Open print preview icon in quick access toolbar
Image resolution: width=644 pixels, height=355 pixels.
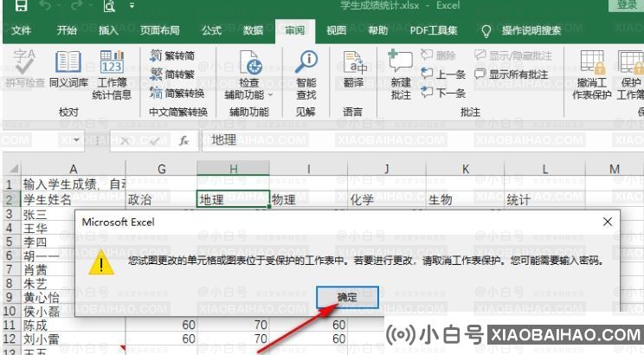[x=109, y=5]
